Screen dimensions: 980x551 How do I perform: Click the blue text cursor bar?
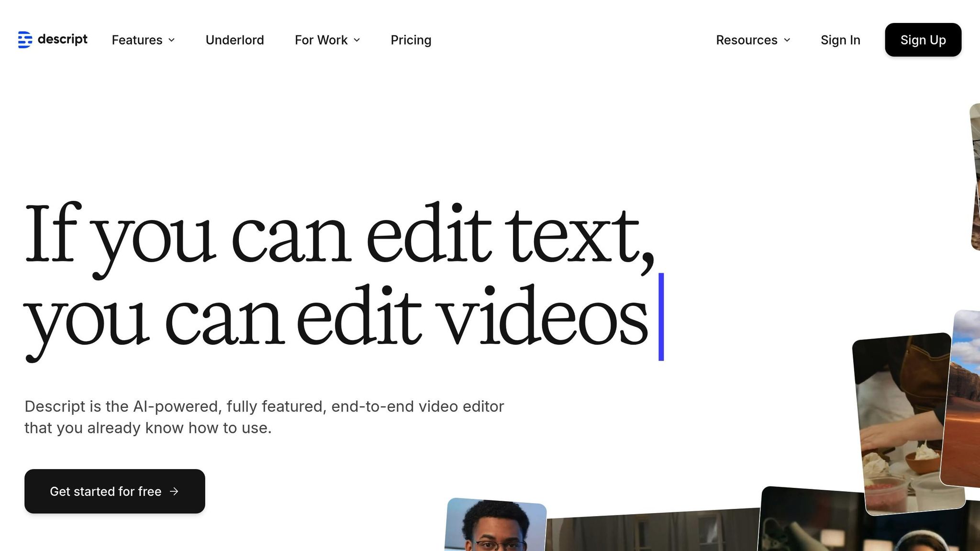661,317
